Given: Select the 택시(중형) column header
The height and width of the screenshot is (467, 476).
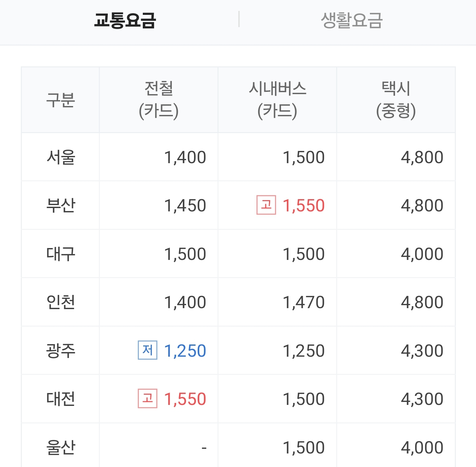Looking at the screenshot, I should click(396, 100).
